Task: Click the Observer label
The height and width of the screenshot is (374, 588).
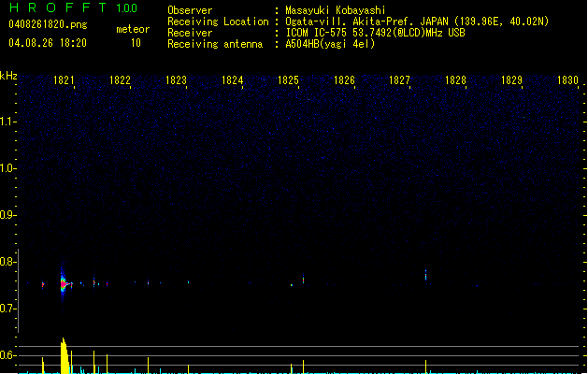Action: coord(190,10)
